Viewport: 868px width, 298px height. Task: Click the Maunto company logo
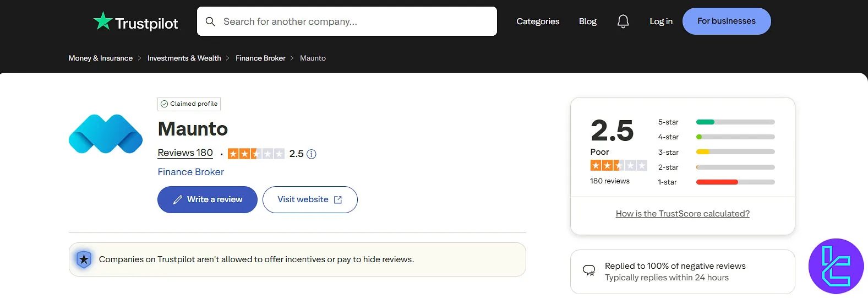(106, 134)
